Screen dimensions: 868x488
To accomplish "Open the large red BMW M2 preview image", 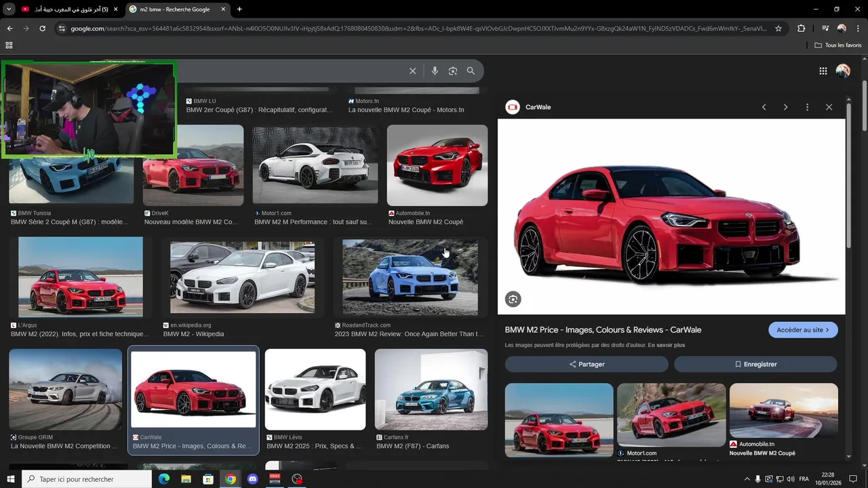I will click(x=671, y=217).
